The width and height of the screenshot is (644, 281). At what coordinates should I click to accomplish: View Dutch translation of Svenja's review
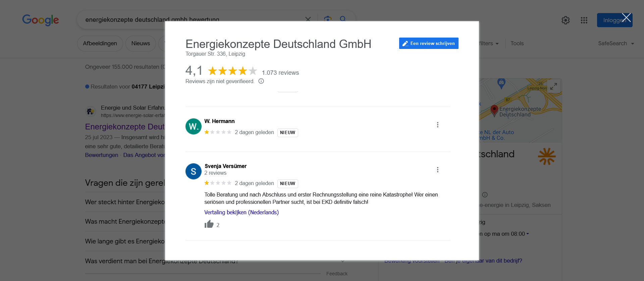pos(241,212)
